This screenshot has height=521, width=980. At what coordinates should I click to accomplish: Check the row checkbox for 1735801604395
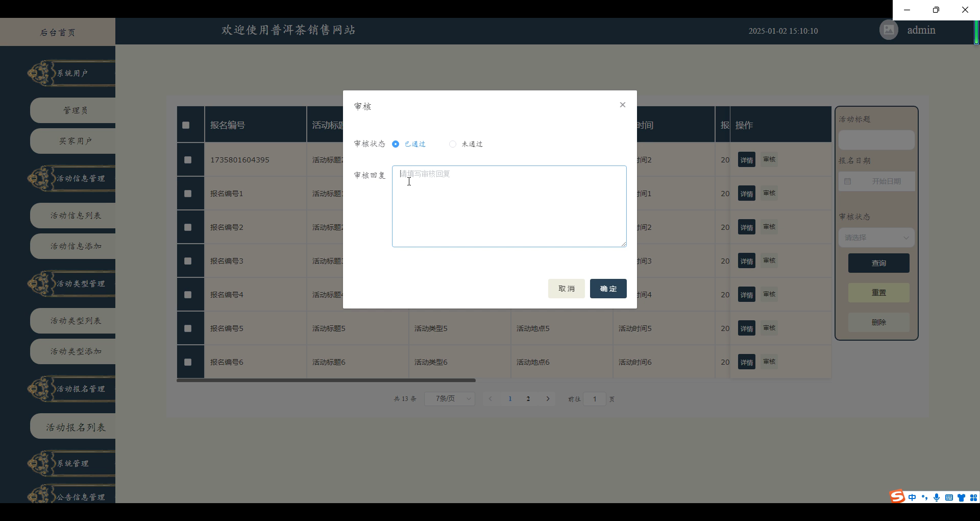188,160
